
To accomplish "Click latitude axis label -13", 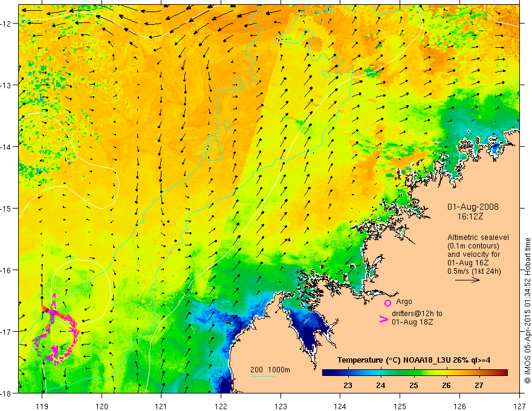I will click(6, 85).
